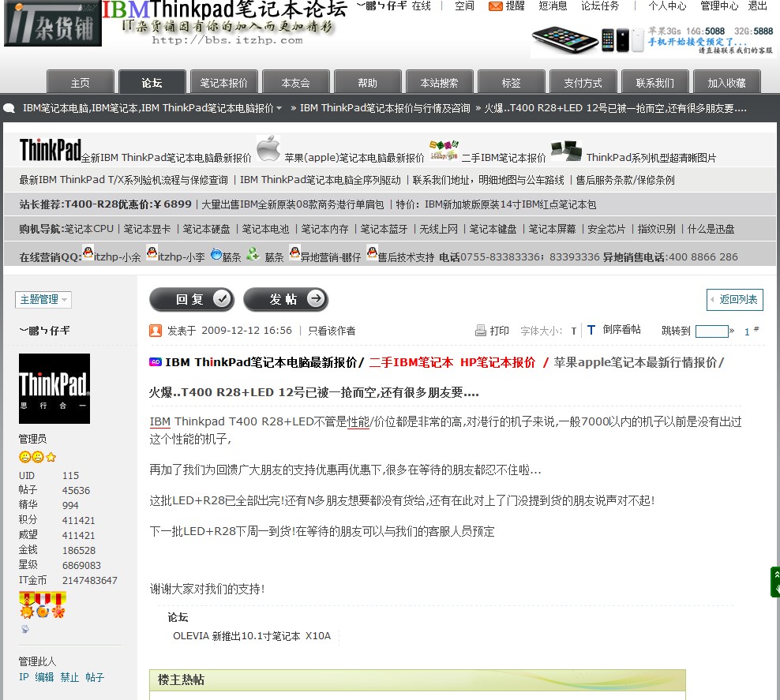Expand the breadcrumb forum dropdown arrow
This screenshot has height=700, width=780.
pyautogui.click(x=279, y=108)
